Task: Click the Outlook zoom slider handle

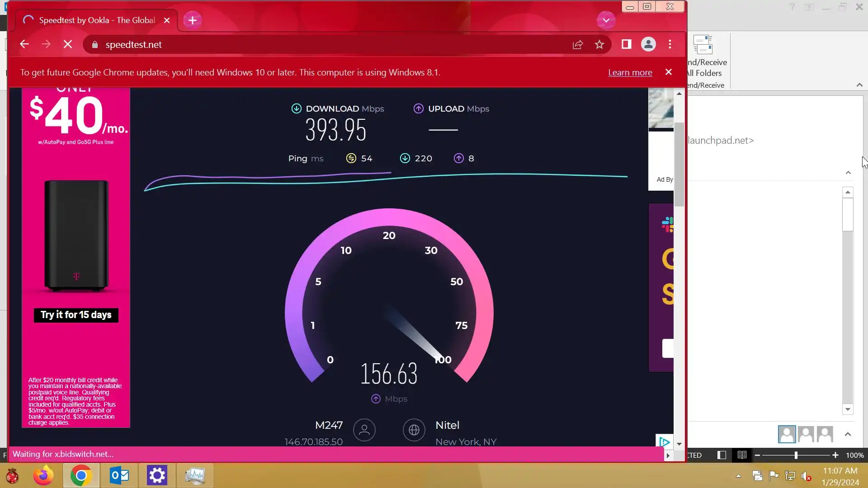Action: pyautogui.click(x=796, y=455)
